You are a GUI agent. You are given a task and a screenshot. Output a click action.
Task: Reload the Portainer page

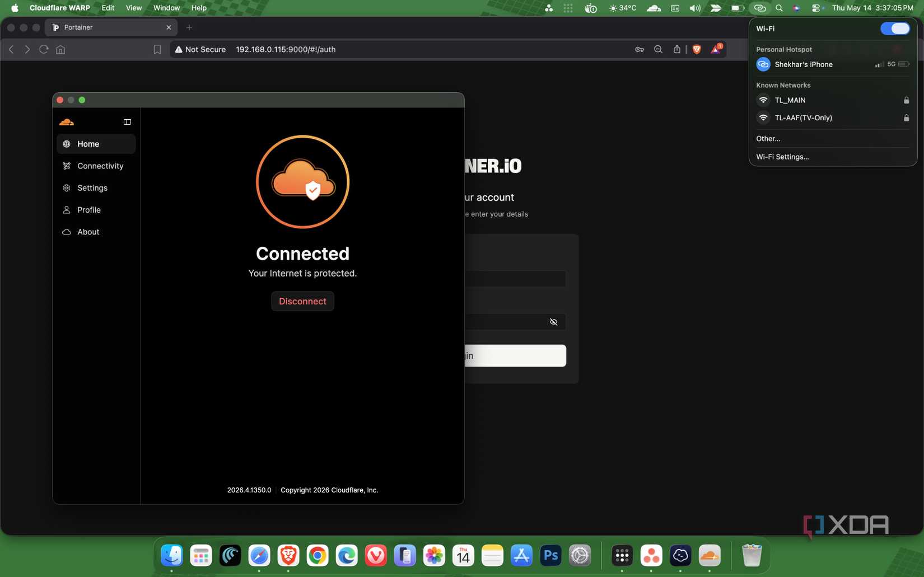[44, 49]
